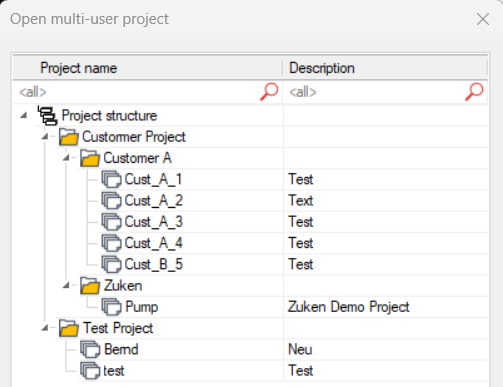
Task: Click the Zuken folder icon
Action: point(90,286)
